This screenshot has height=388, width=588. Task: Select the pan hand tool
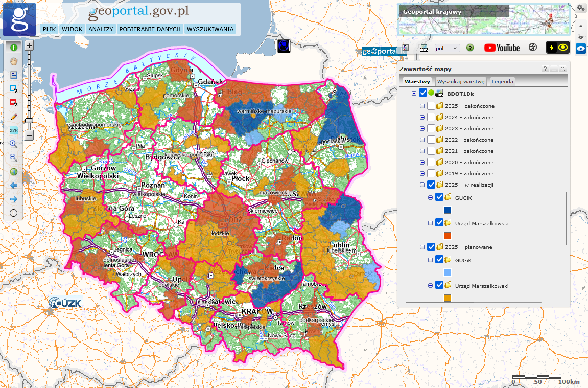pyautogui.click(x=14, y=61)
